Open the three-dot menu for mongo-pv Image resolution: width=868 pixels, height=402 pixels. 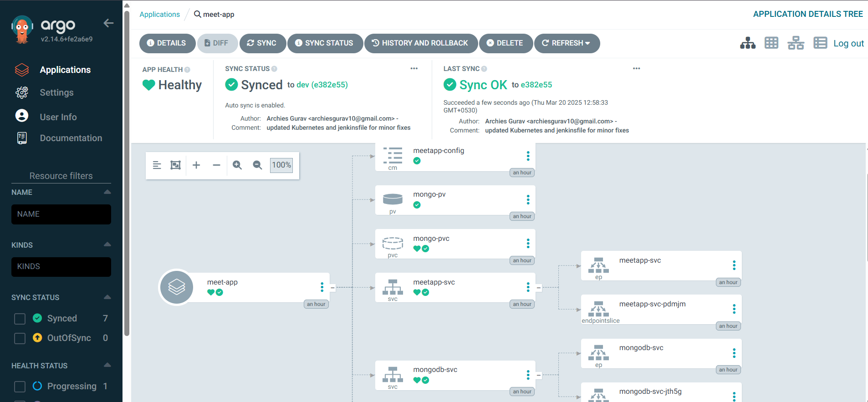click(x=528, y=199)
